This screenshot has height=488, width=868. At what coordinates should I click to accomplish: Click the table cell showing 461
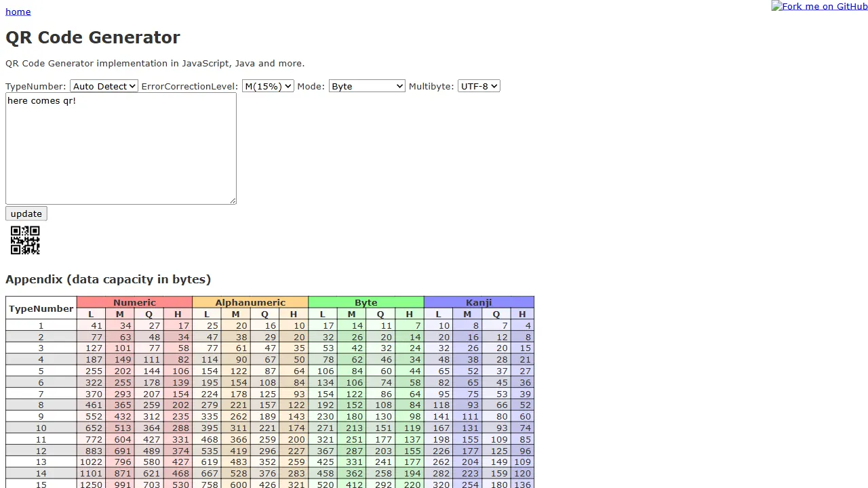91,405
